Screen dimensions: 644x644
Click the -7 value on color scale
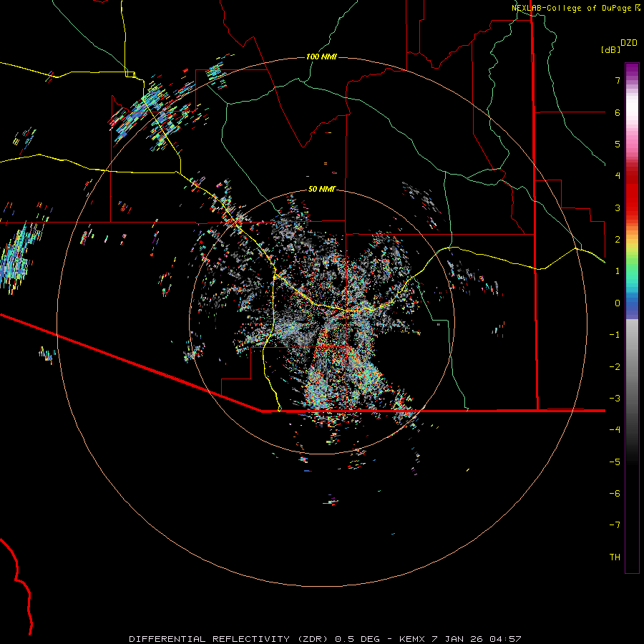coord(615,525)
